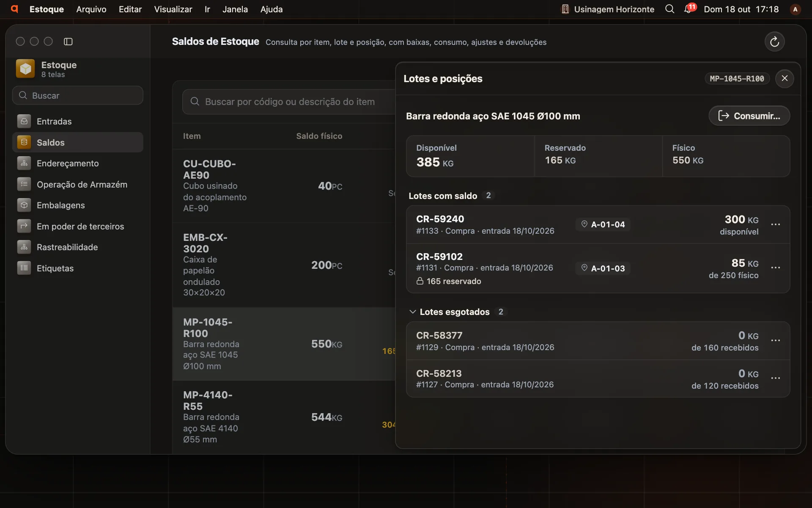Click the refresh icon in header
Screen dimensions: 812x508
click(774, 41)
